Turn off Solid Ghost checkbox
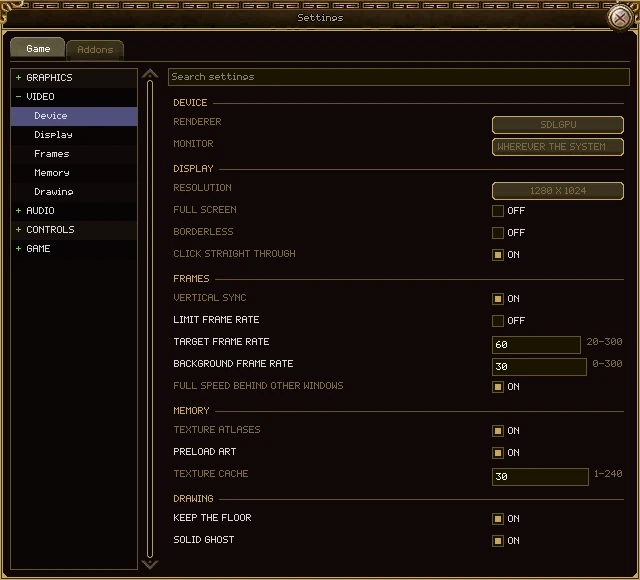The width and height of the screenshot is (640, 580). click(x=498, y=541)
